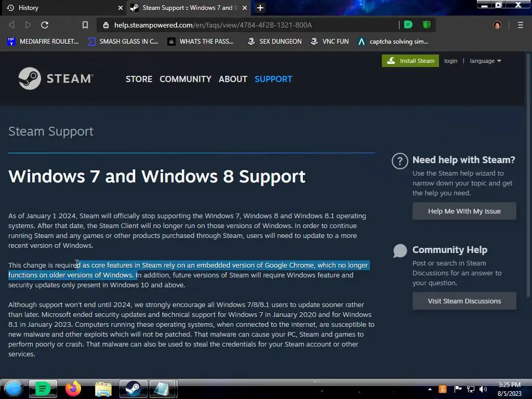Click the login link
This screenshot has height=399, width=532.
tap(450, 61)
